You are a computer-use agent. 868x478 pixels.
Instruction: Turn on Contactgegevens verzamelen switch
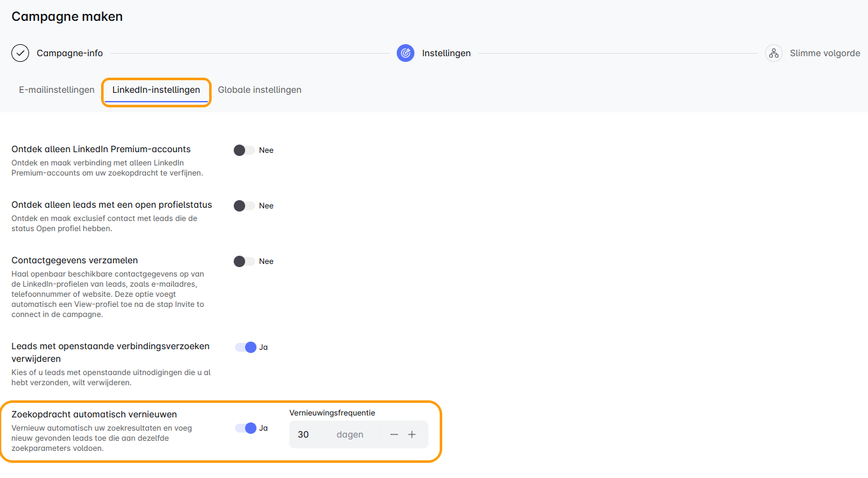[x=244, y=261]
